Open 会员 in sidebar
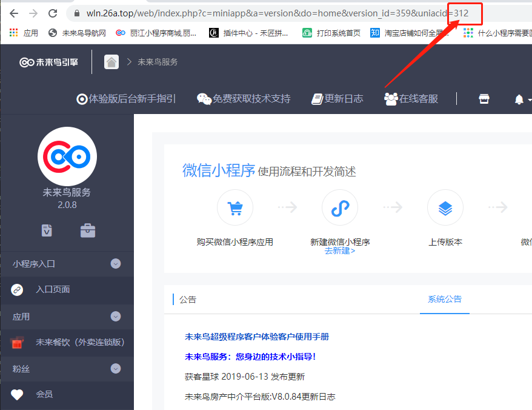This screenshot has height=410, width=532. pyautogui.click(x=44, y=394)
